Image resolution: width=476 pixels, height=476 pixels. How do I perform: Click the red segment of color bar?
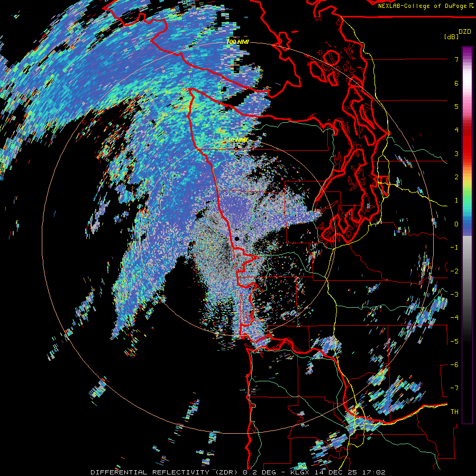[467, 141]
